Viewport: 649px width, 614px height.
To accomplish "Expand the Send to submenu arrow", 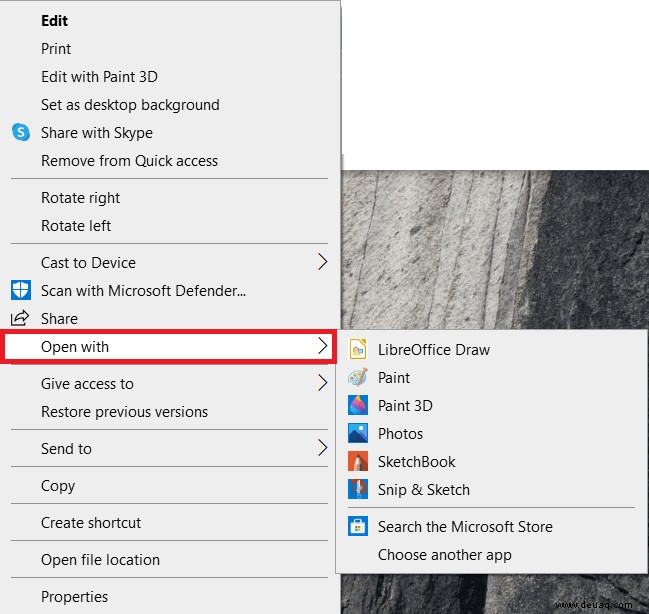I will [x=322, y=448].
